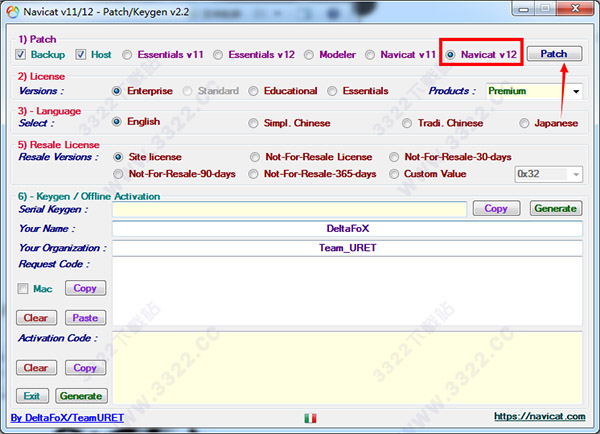Enable the Mac checkbox
This screenshot has height=434, width=600.
[x=23, y=288]
